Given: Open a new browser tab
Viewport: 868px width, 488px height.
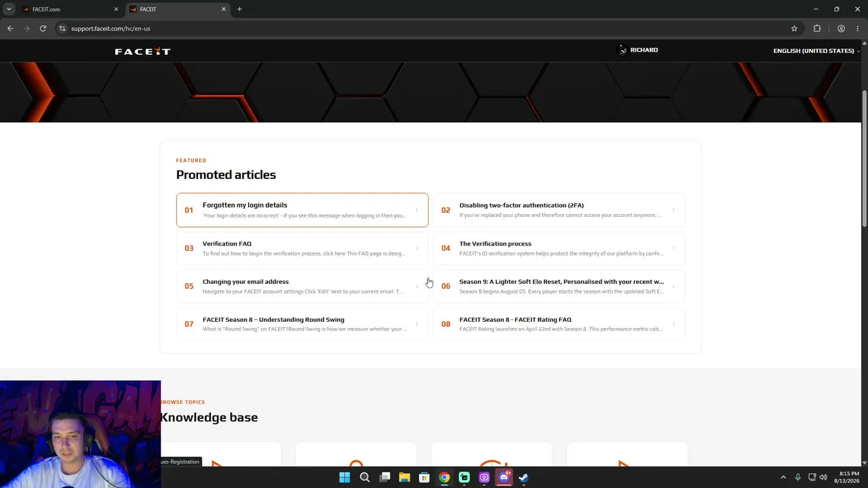Looking at the screenshot, I should pos(239,9).
